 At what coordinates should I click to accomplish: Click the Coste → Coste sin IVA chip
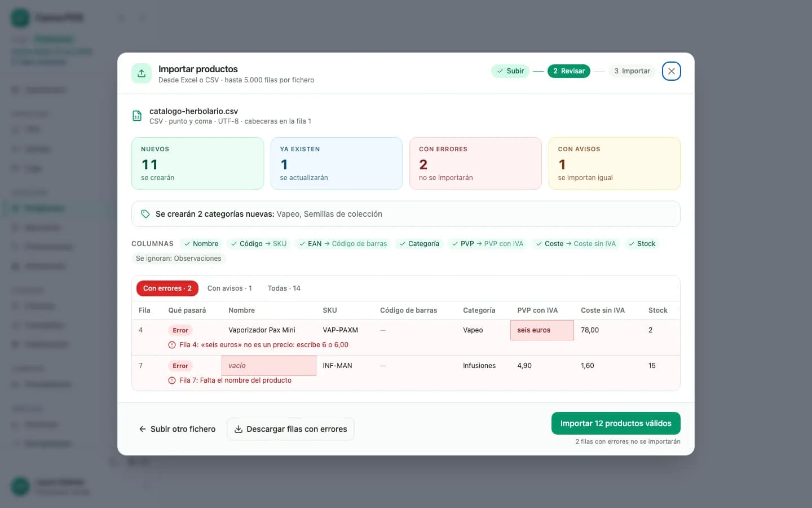pos(576,244)
